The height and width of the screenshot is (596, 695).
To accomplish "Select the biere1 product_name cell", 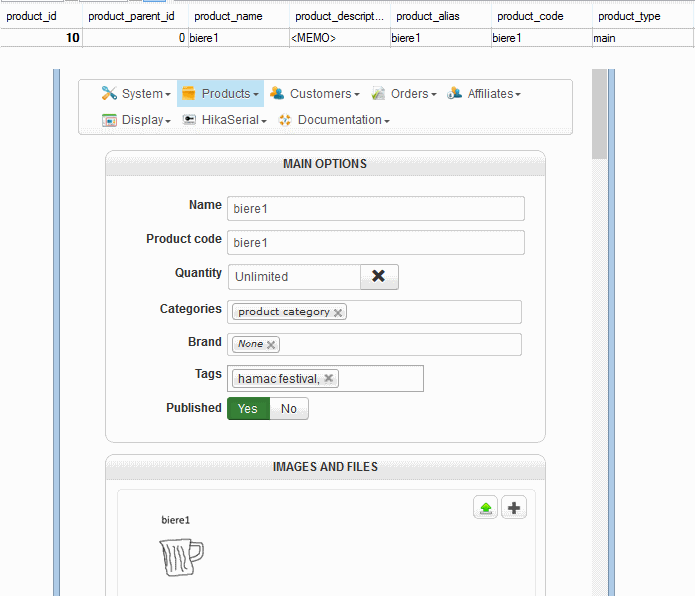I will click(239, 38).
